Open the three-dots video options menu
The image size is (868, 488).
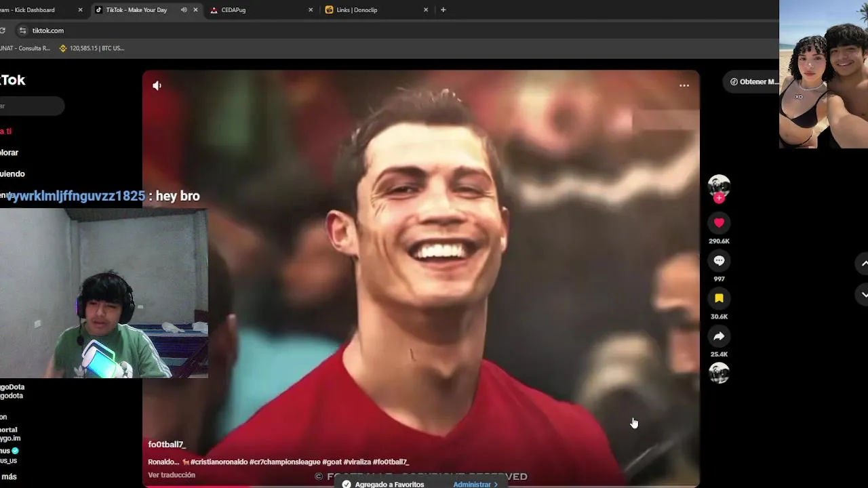pyautogui.click(x=684, y=85)
